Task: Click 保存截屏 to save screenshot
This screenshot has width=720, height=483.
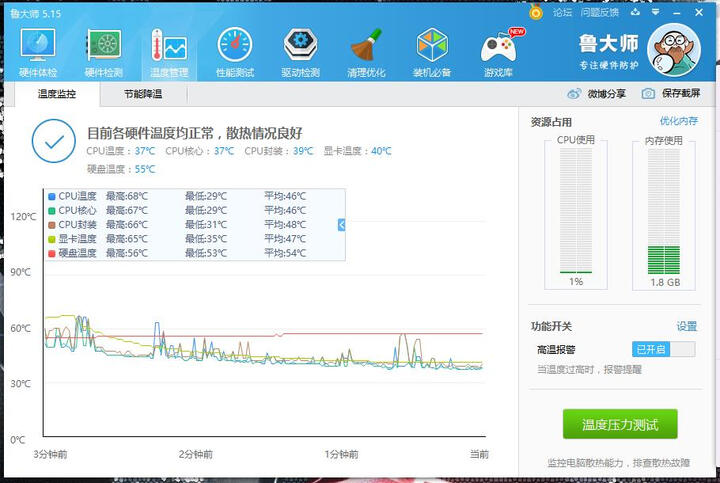Action: click(x=681, y=94)
